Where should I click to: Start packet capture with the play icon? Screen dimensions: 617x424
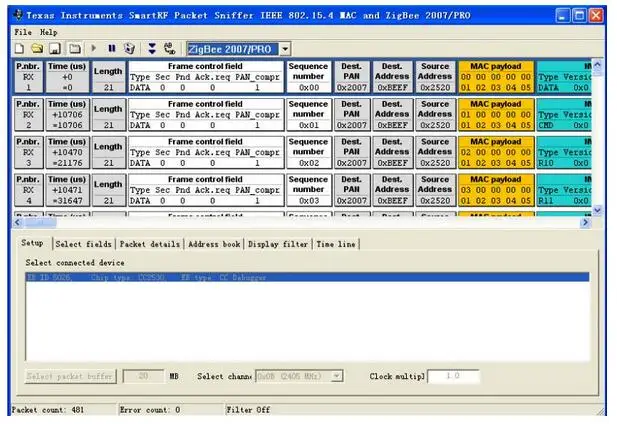coord(94,48)
